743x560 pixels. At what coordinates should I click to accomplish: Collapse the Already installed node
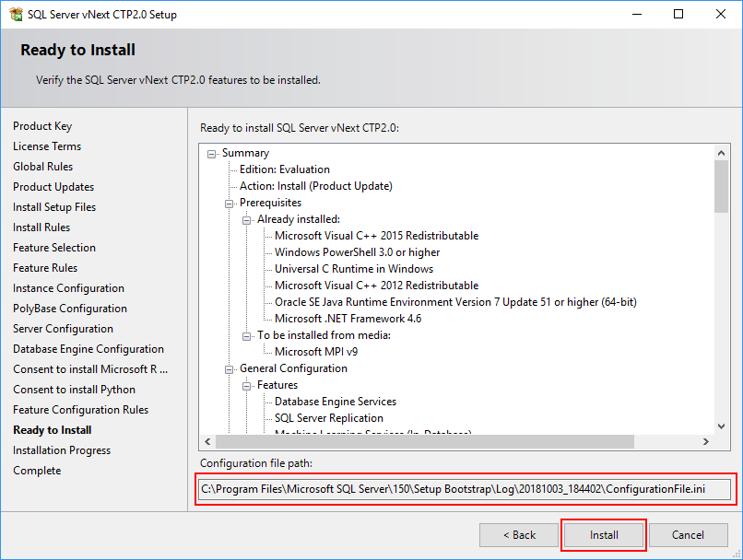(x=245, y=219)
